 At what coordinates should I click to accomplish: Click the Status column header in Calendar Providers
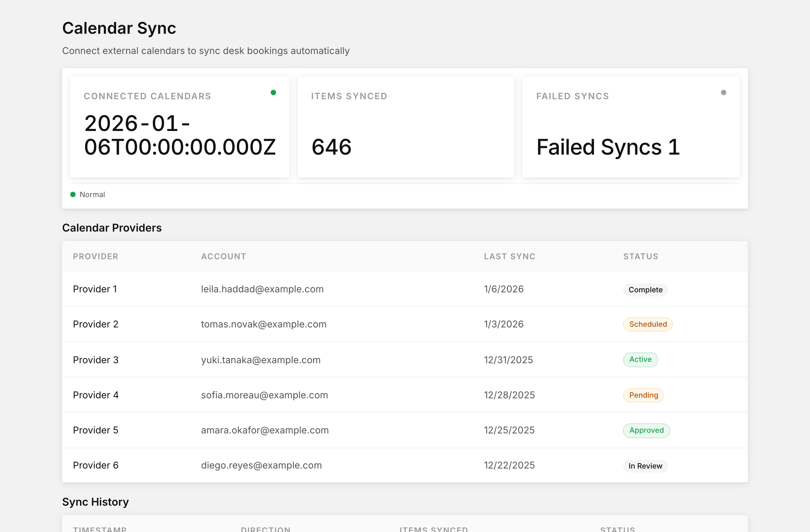pos(641,256)
